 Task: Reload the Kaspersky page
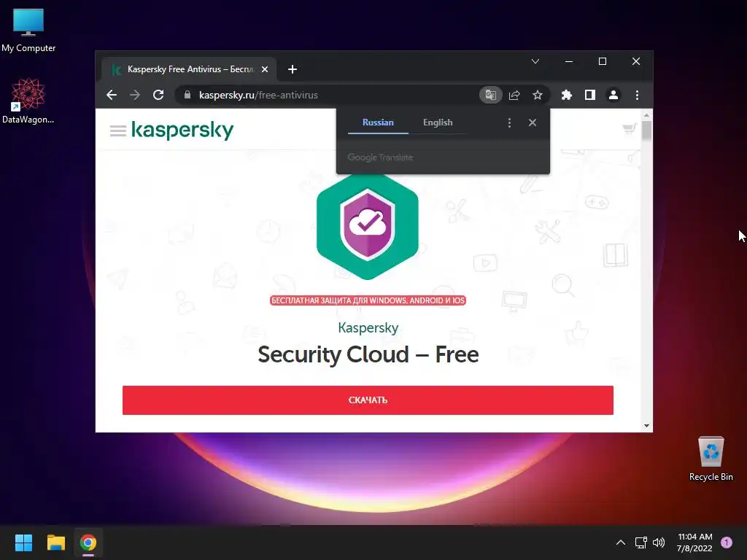(158, 95)
